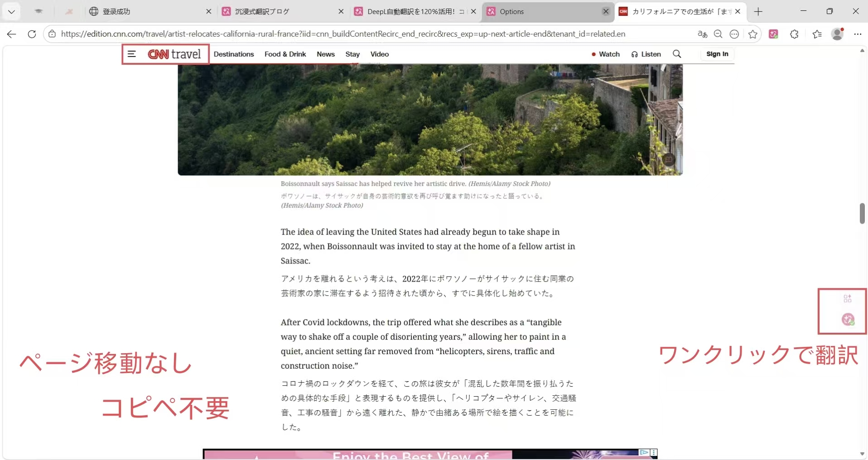Open browser settings and more menu
The height and width of the screenshot is (460, 868).
(858, 34)
